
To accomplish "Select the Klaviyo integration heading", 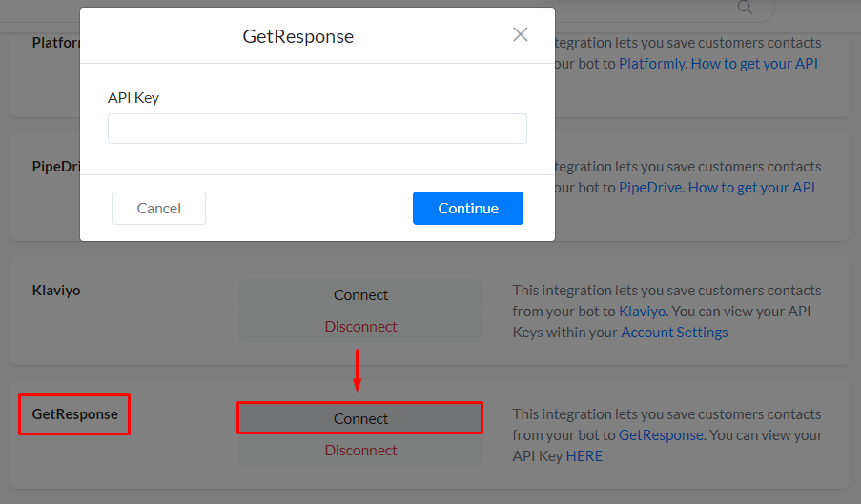I will point(56,291).
